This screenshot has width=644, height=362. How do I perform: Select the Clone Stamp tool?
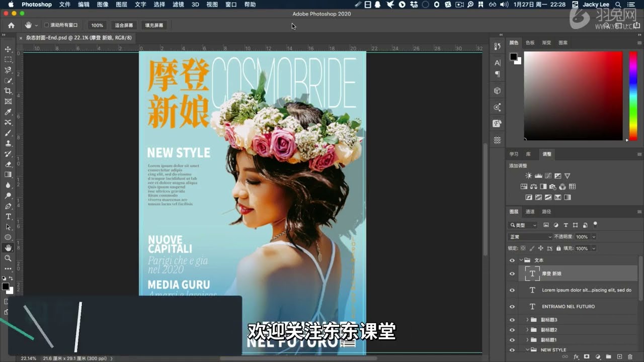pyautogui.click(x=8, y=143)
